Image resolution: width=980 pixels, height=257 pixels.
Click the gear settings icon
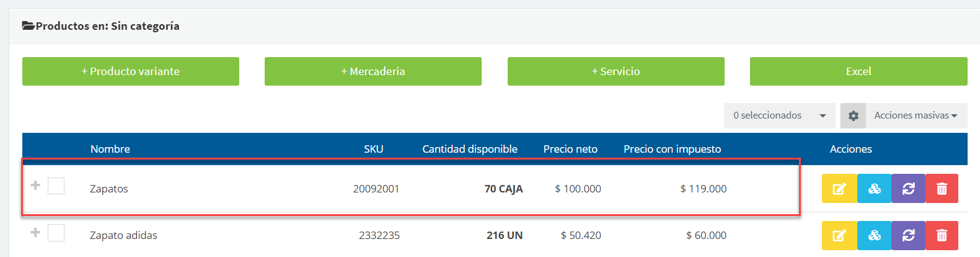tap(853, 115)
